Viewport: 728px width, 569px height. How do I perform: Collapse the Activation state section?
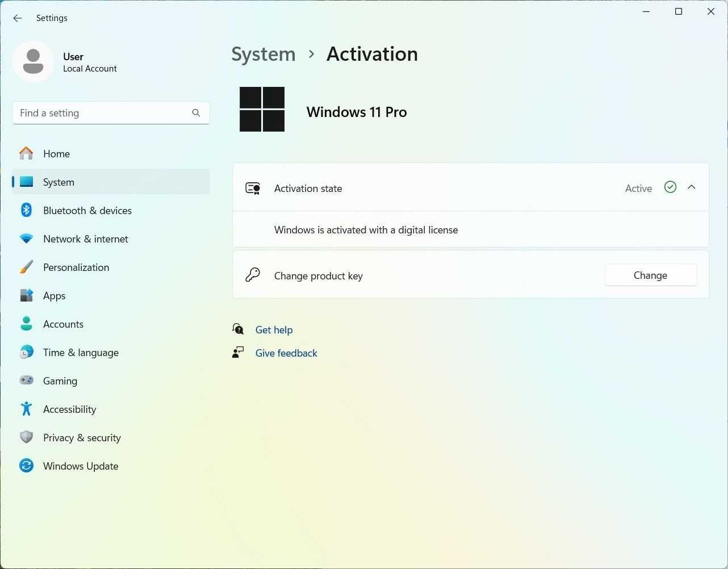pyautogui.click(x=692, y=187)
